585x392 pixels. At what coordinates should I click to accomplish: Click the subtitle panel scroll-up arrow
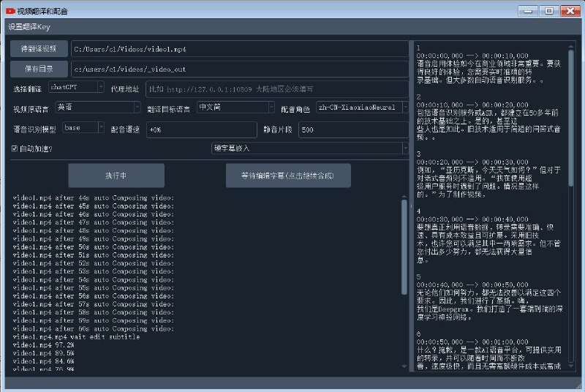[x=571, y=47]
